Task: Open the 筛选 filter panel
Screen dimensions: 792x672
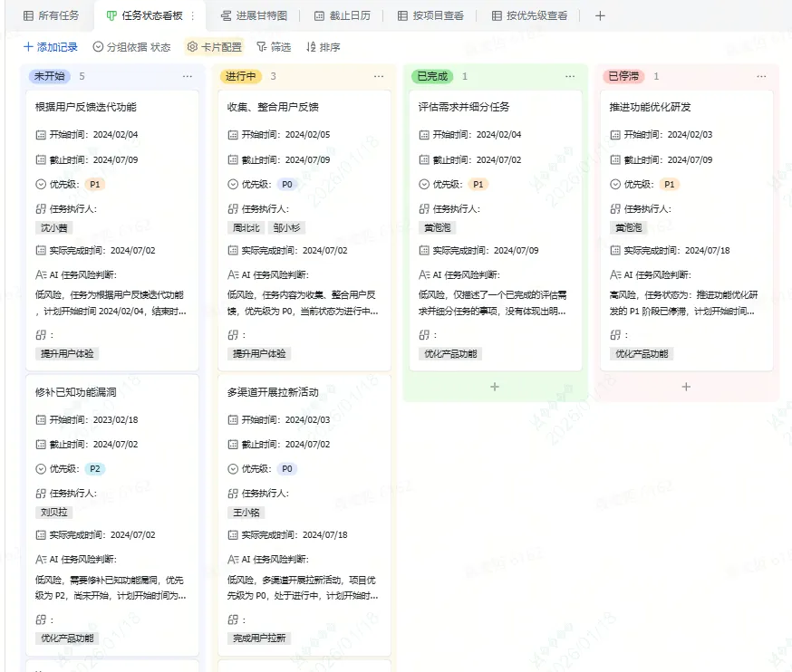Action: coord(274,47)
